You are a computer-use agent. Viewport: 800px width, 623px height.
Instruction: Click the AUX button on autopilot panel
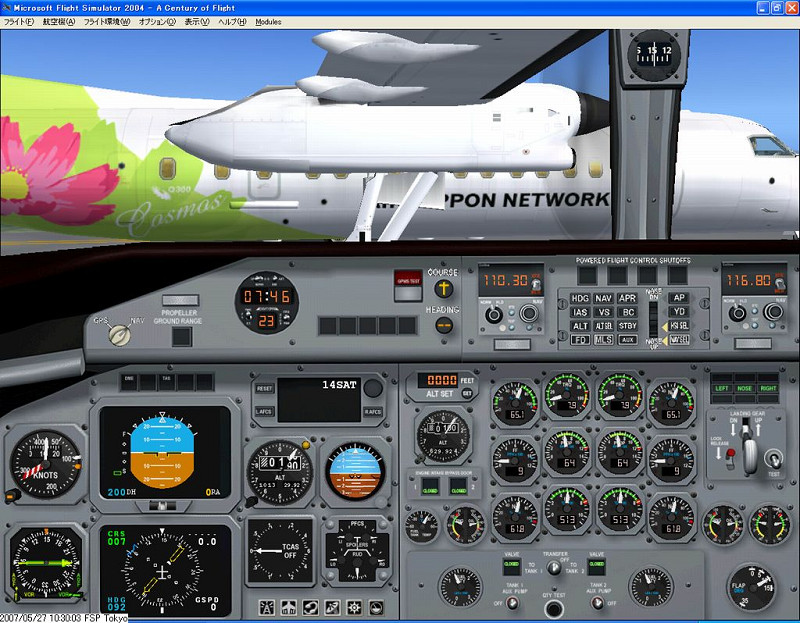628,340
